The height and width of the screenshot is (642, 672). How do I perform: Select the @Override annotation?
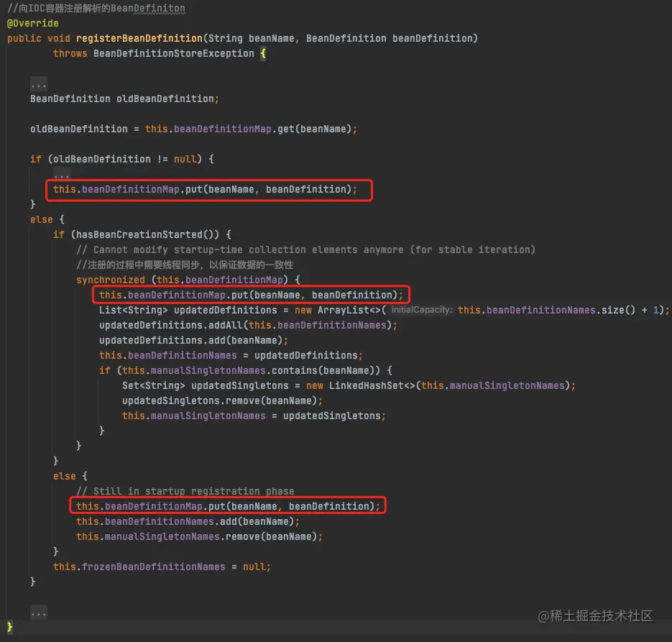pyautogui.click(x=32, y=23)
